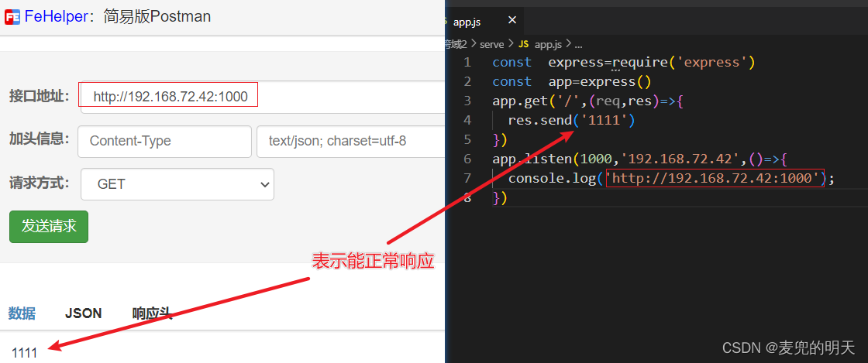Click the res.send('1111') code line
868x363 pixels.
pos(571,121)
